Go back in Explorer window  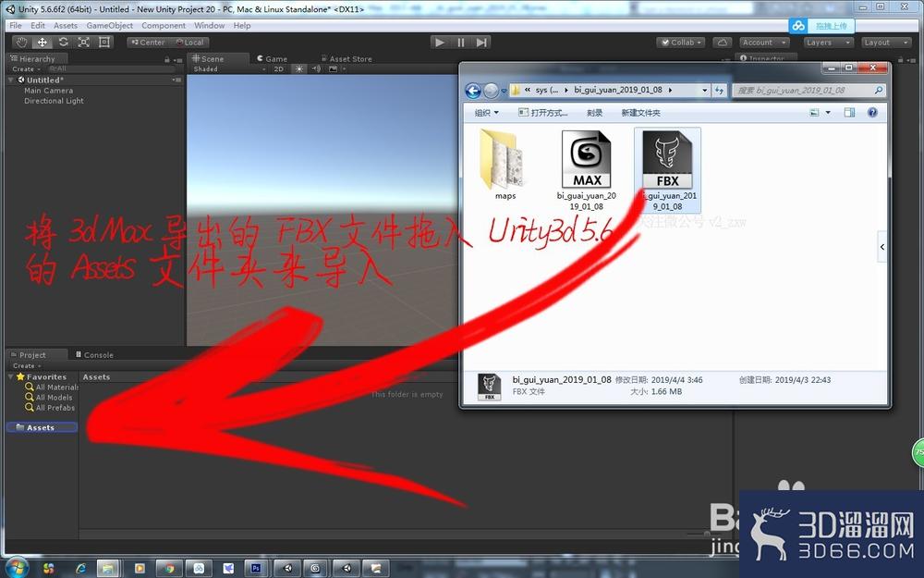click(472, 91)
